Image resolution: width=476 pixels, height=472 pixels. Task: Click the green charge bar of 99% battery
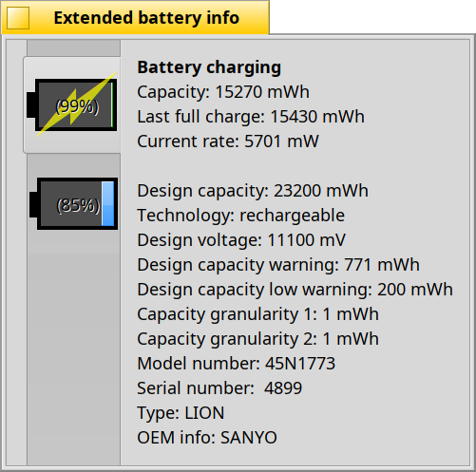(112, 104)
